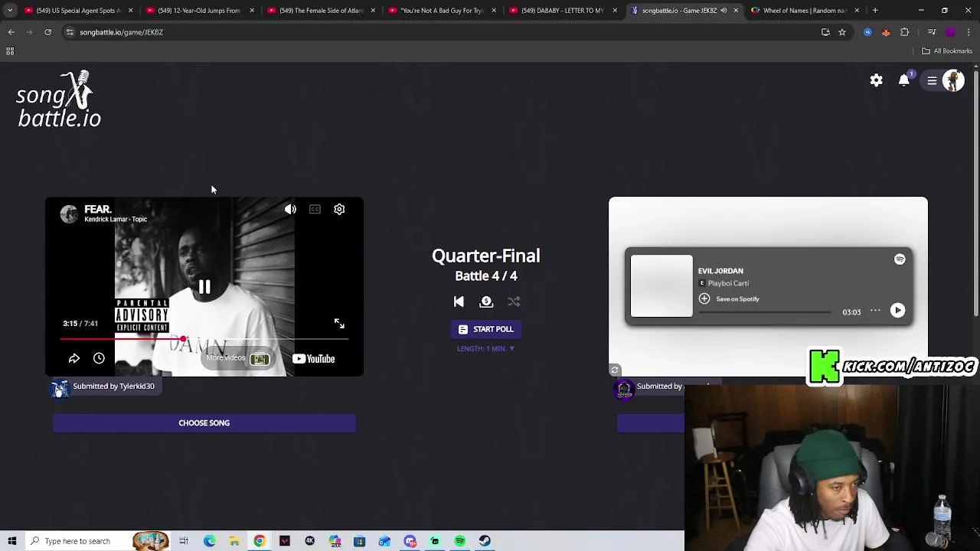Switch to Female Side of Atlanta tab
The width and height of the screenshot is (980, 551).
click(322, 11)
